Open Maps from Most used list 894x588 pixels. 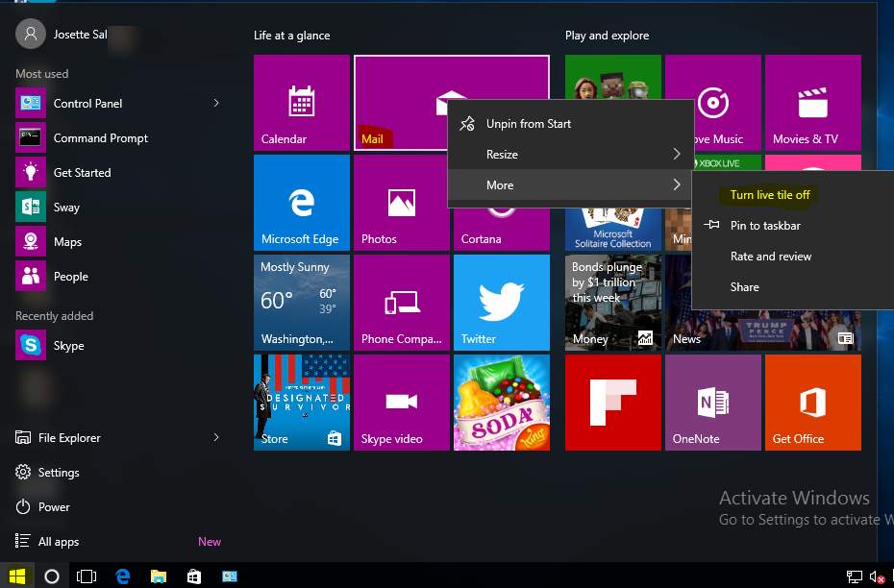pos(118,241)
